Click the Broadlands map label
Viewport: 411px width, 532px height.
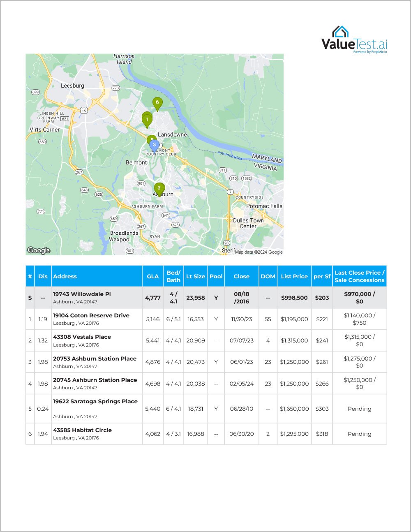[x=124, y=233]
